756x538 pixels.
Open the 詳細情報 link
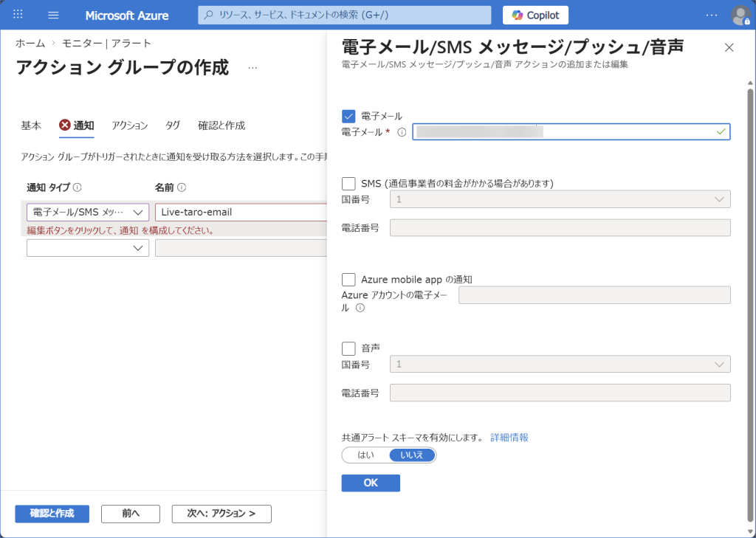[509, 438]
